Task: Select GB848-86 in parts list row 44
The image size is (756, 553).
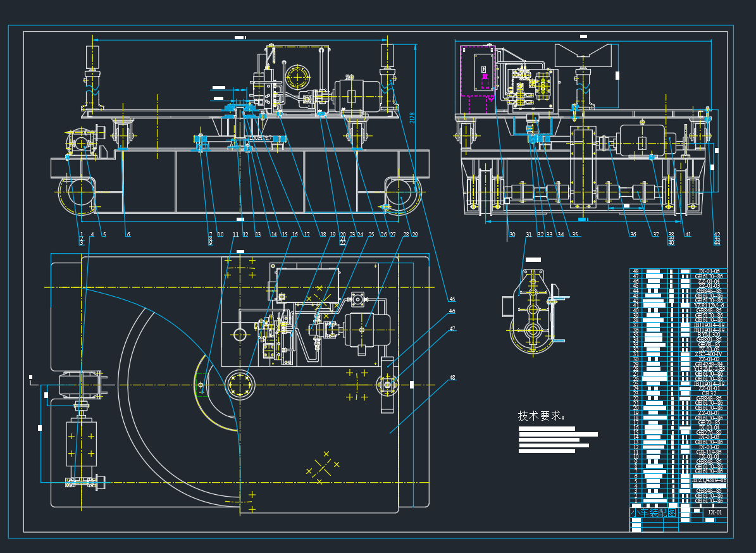Action: click(709, 290)
